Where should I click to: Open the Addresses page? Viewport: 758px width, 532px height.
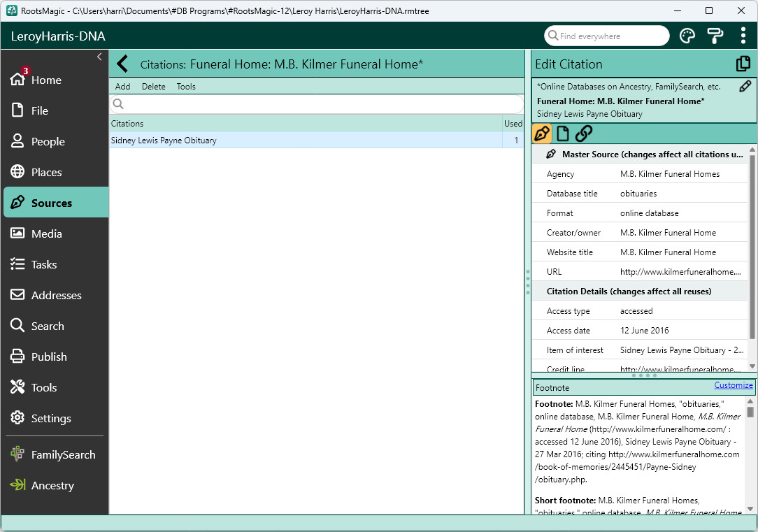(55, 295)
